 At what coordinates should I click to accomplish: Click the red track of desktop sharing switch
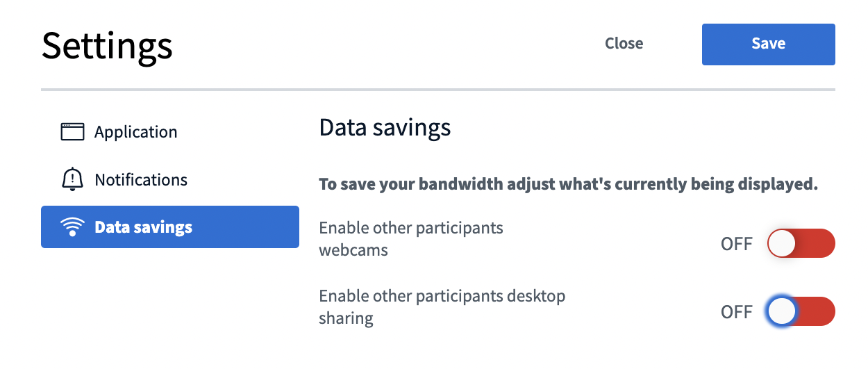816,311
